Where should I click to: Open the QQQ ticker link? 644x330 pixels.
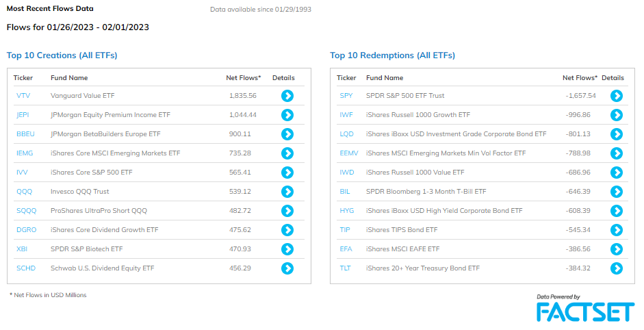(x=24, y=192)
